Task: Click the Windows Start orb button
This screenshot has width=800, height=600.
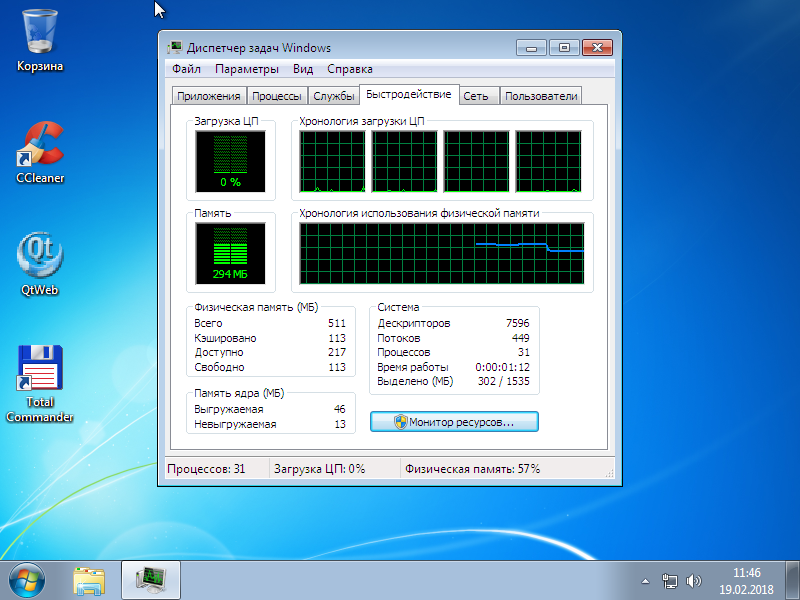Action: click(x=27, y=581)
